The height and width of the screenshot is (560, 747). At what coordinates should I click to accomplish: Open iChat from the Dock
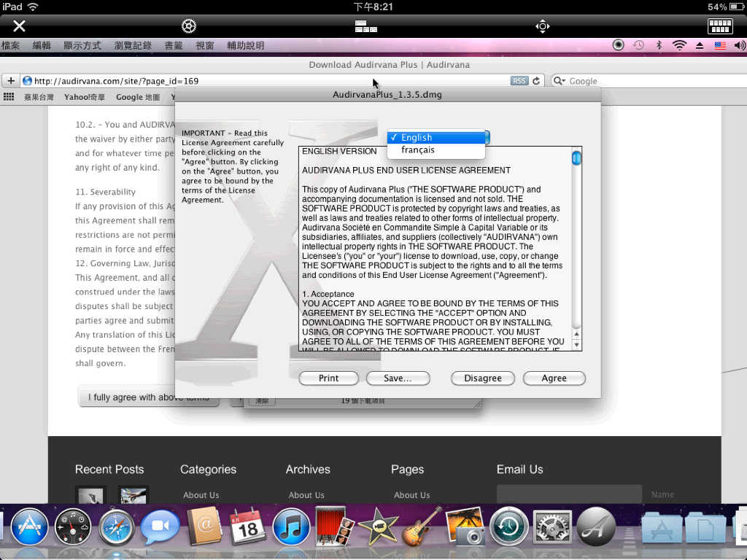pyautogui.click(x=160, y=526)
